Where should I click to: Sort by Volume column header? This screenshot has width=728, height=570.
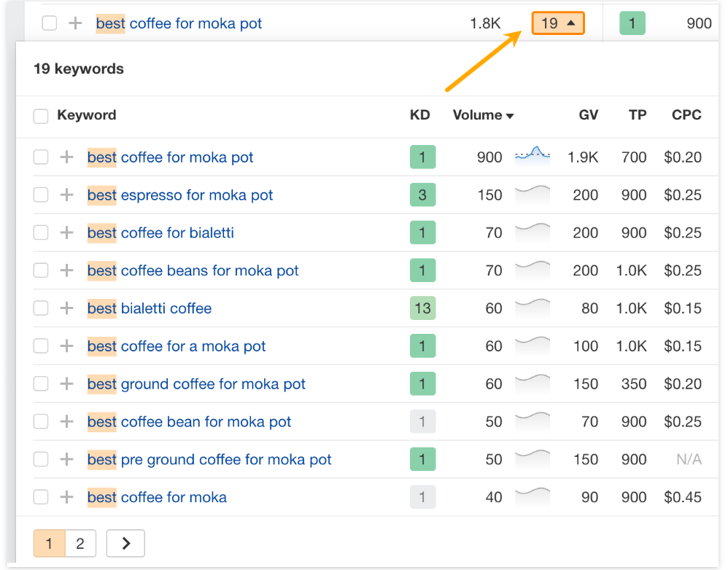pos(483,115)
